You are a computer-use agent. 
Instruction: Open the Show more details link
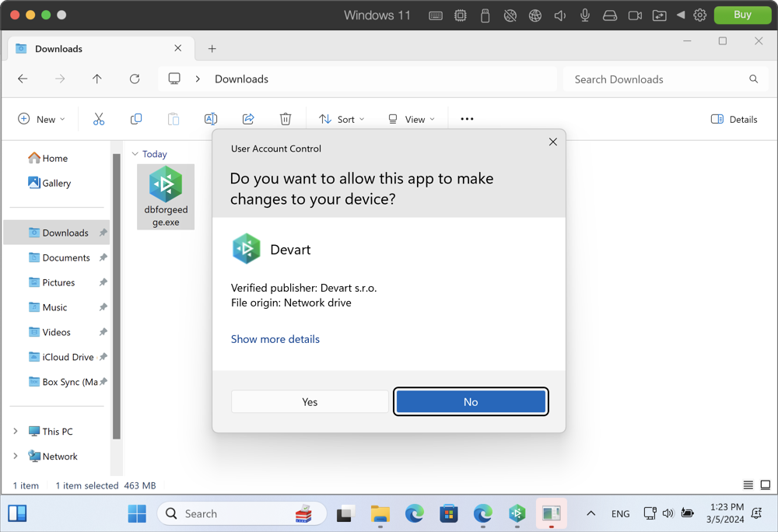pyautogui.click(x=275, y=339)
